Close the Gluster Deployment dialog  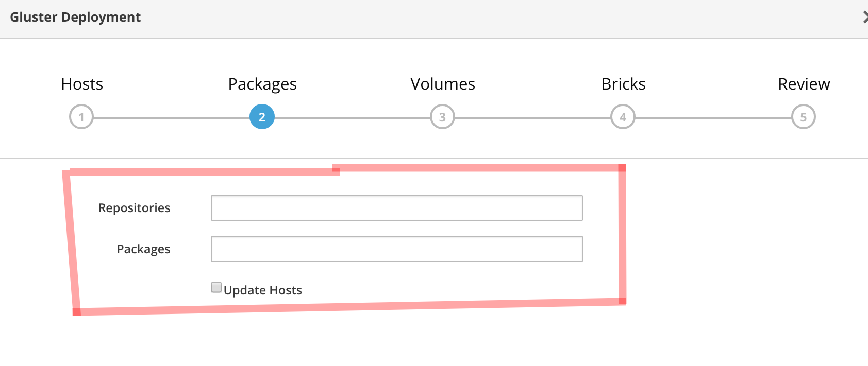coord(864,18)
